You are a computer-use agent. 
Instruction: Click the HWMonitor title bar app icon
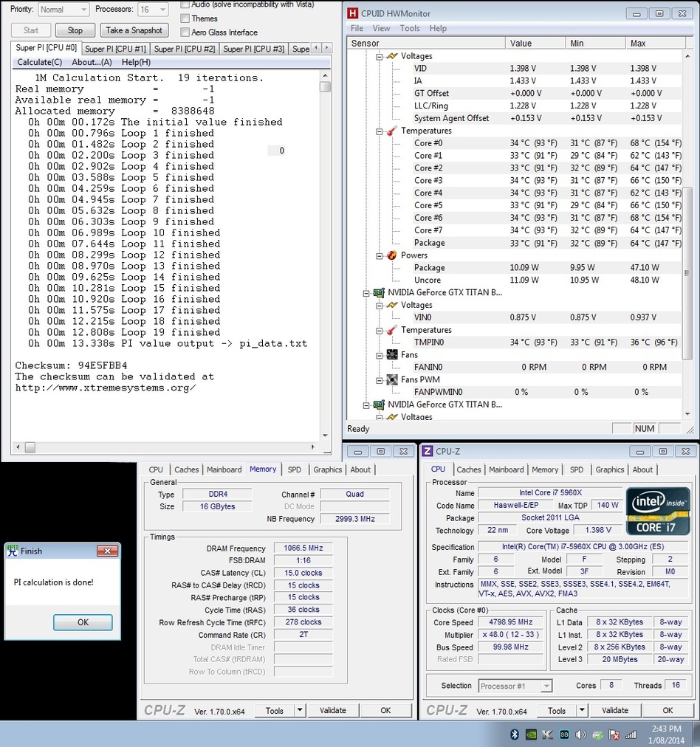click(353, 13)
